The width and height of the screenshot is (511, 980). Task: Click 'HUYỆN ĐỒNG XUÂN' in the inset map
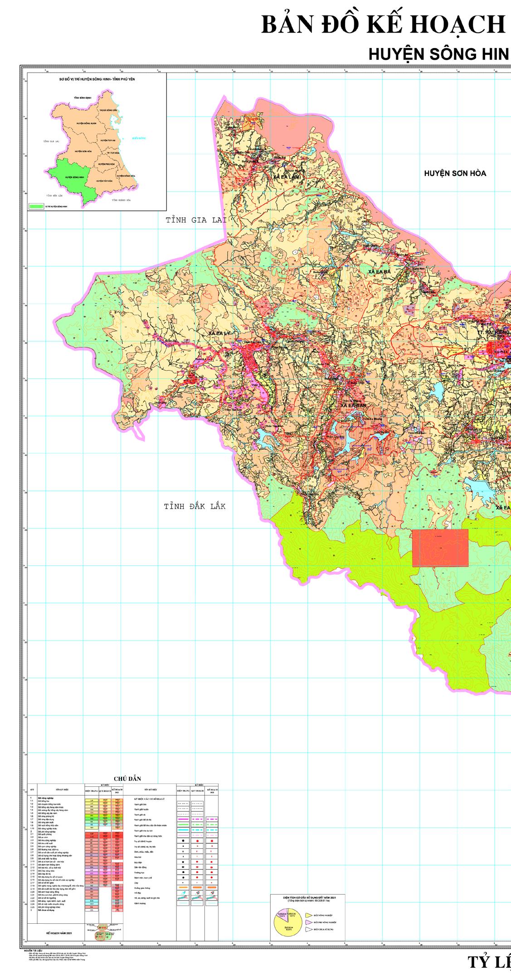click(87, 123)
